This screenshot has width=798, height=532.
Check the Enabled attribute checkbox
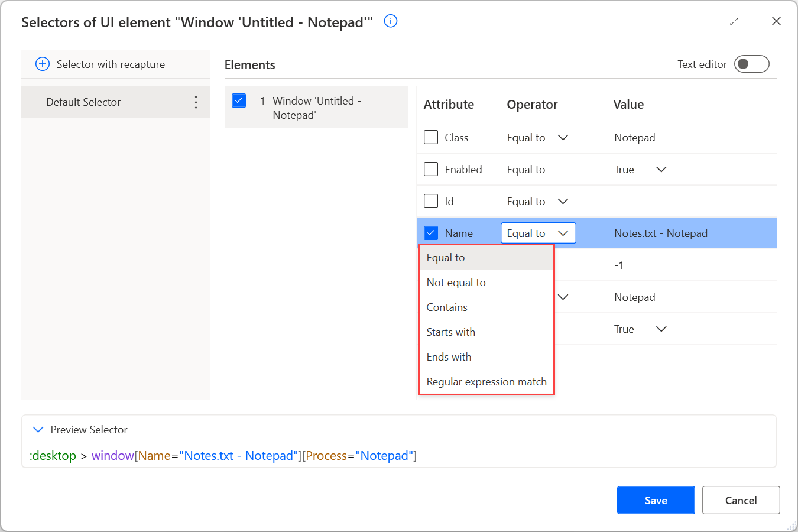tap(431, 170)
